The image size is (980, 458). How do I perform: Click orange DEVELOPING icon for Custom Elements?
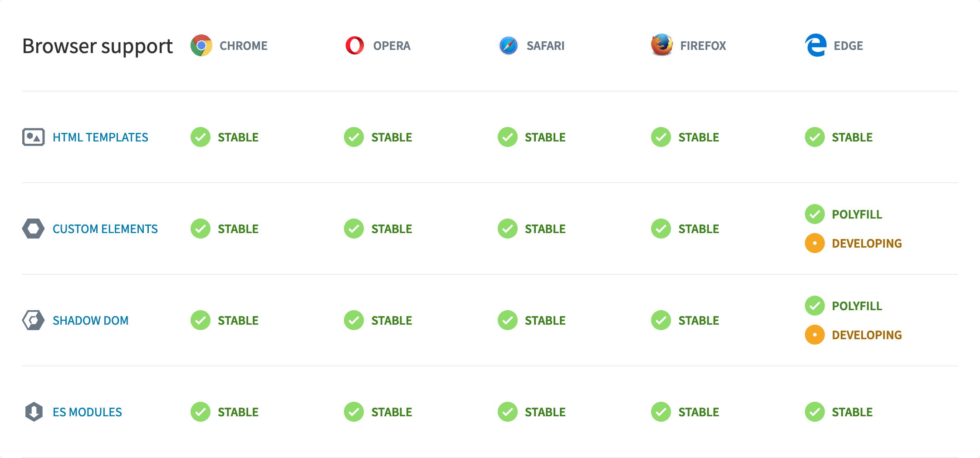[x=815, y=243]
